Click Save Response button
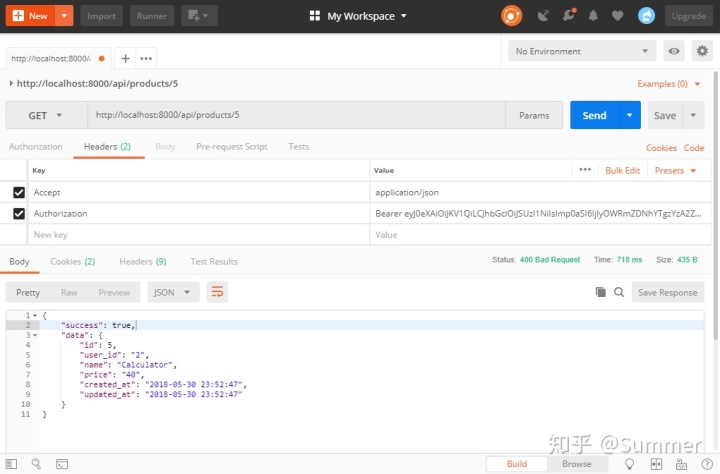Viewport: 720px width, 474px height. coord(668,292)
